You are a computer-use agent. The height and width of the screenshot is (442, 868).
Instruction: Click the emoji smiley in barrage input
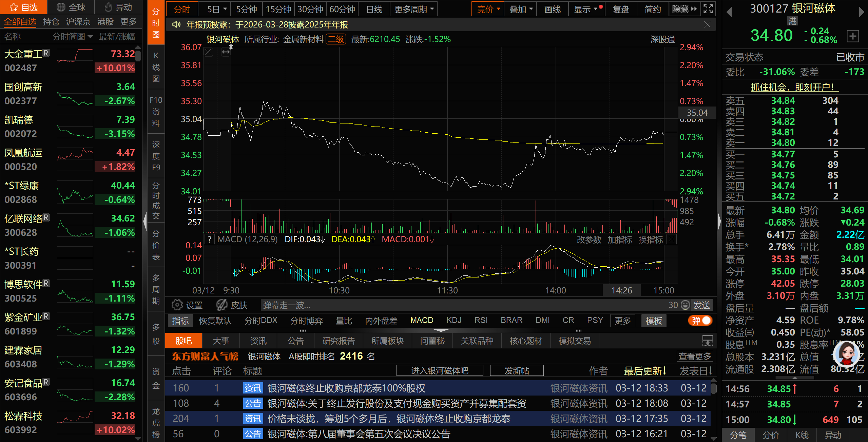pyautogui.click(x=686, y=305)
